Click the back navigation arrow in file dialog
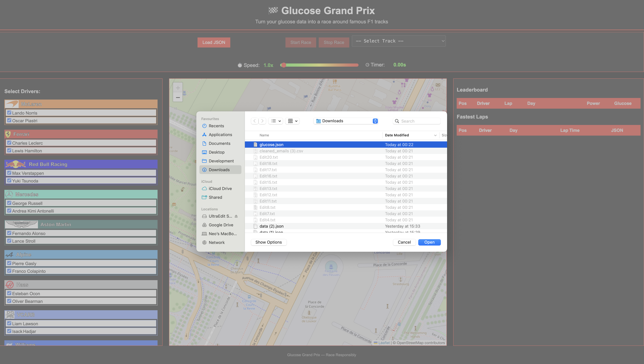The image size is (644, 364). click(x=254, y=121)
